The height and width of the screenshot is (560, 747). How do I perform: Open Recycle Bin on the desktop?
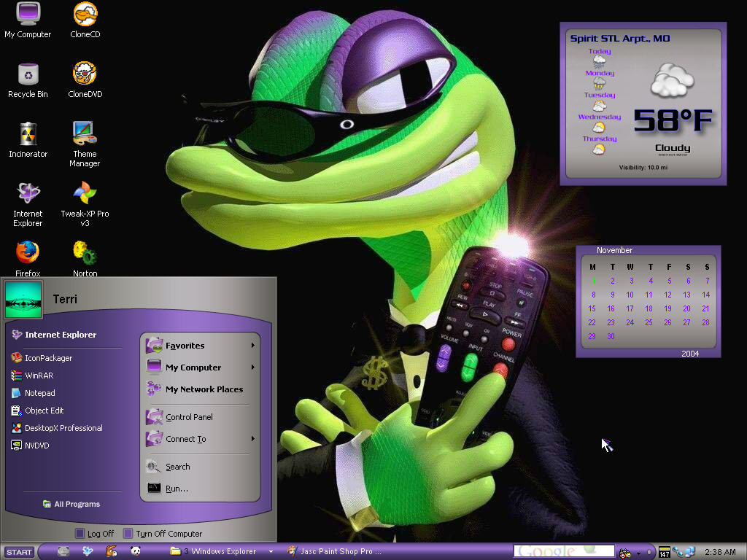point(28,79)
